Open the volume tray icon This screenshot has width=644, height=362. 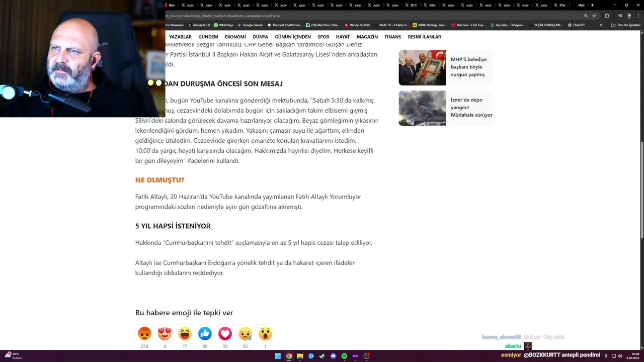pyautogui.click(x=620, y=356)
